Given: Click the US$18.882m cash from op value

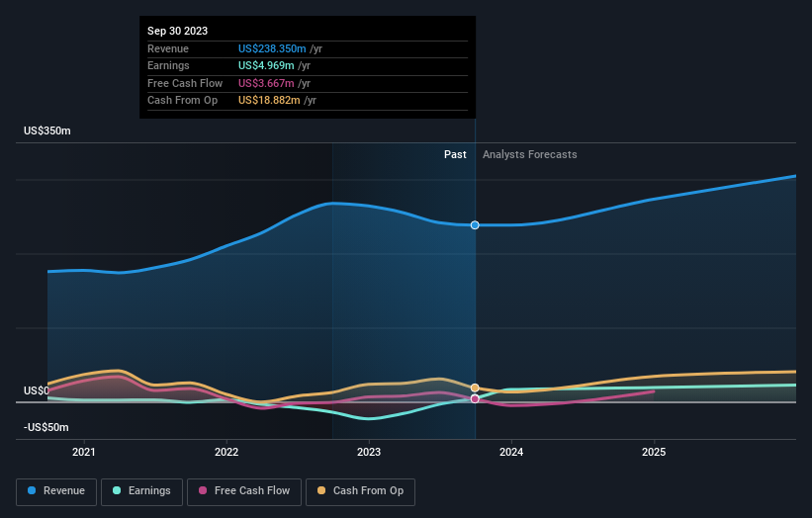Looking at the screenshot, I should [269, 101].
